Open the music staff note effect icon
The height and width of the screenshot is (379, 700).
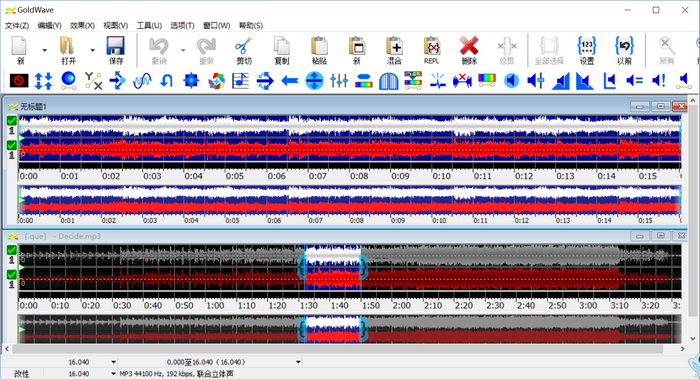coord(241,81)
